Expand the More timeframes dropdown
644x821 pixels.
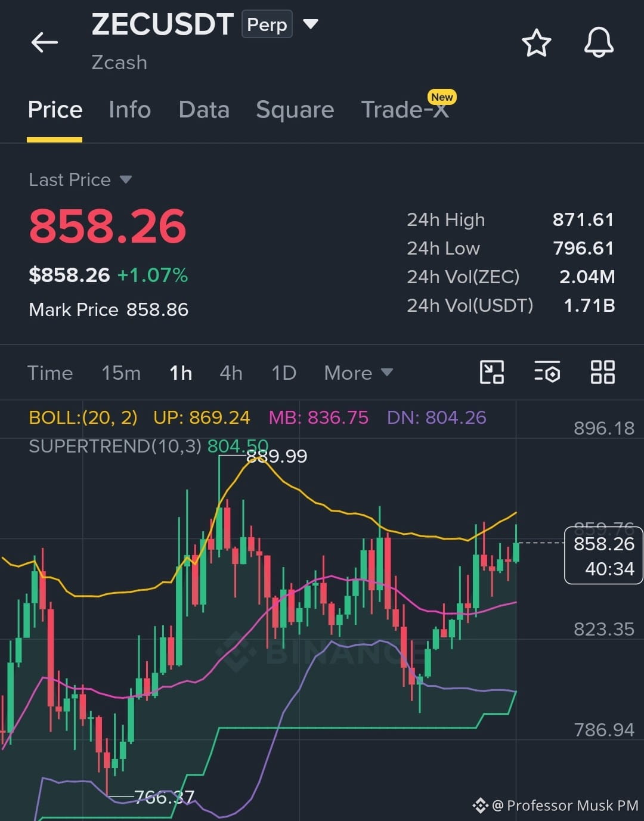(x=358, y=373)
